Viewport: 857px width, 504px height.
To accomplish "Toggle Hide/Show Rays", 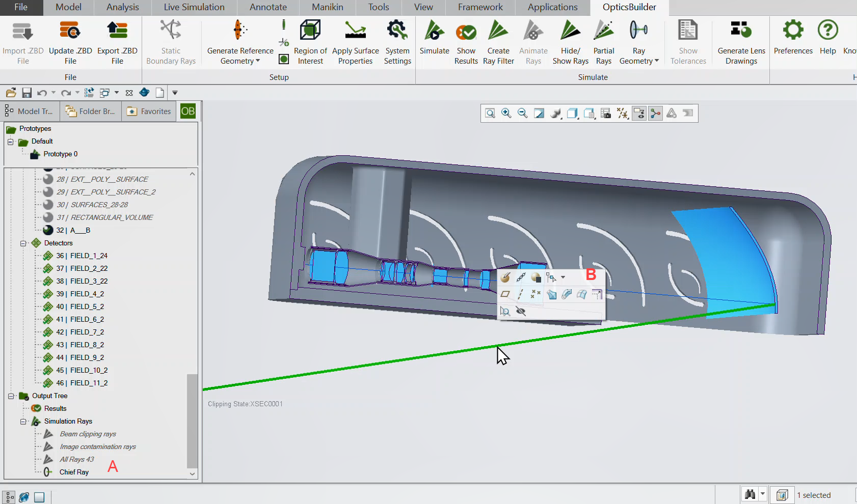I will click(x=571, y=43).
